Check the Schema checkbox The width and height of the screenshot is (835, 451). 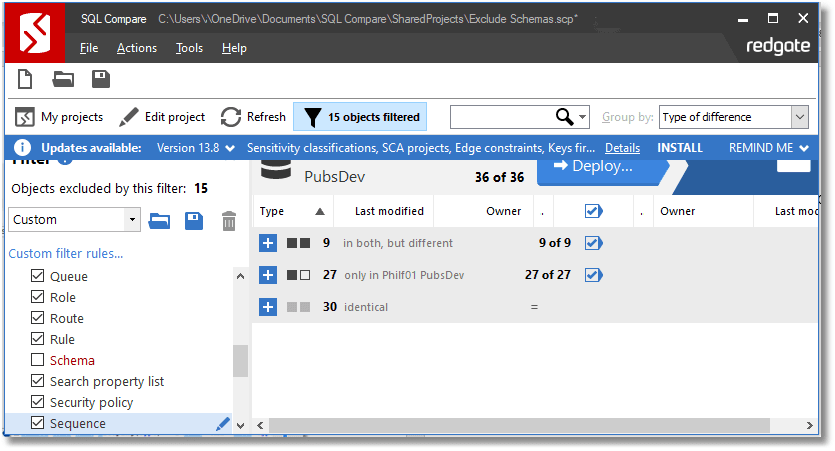point(37,359)
